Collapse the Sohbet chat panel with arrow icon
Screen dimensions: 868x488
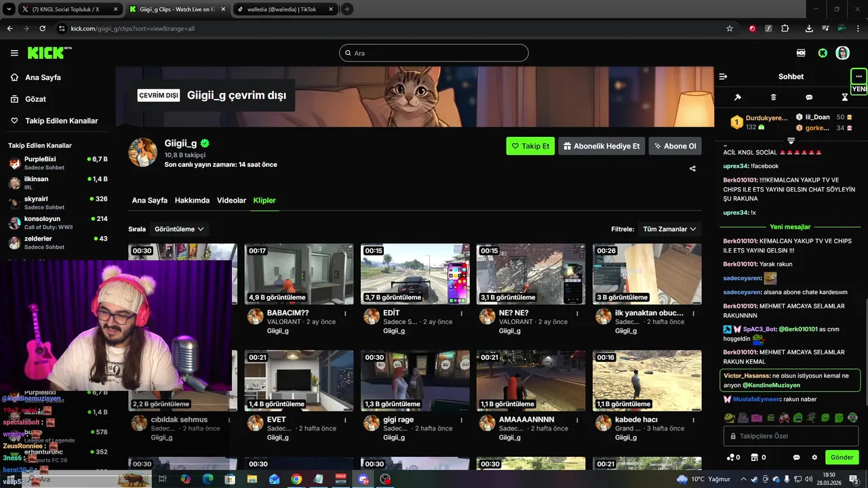point(724,77)
